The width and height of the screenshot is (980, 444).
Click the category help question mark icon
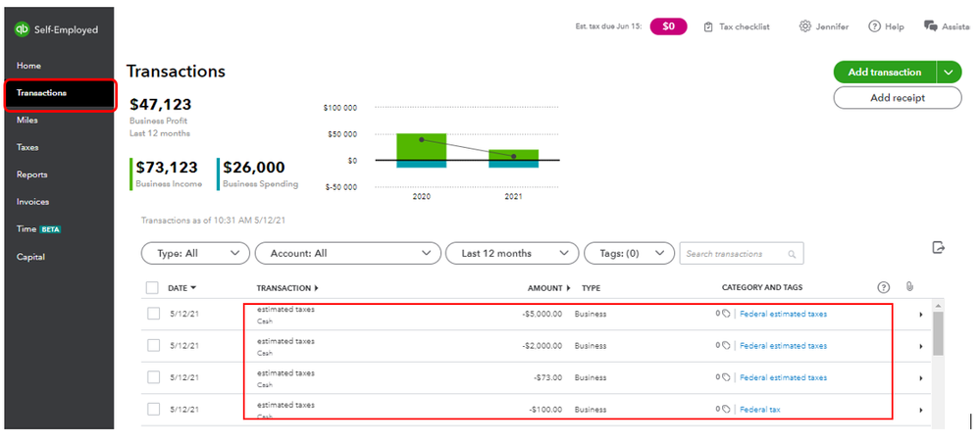click(x=883, y=287)
